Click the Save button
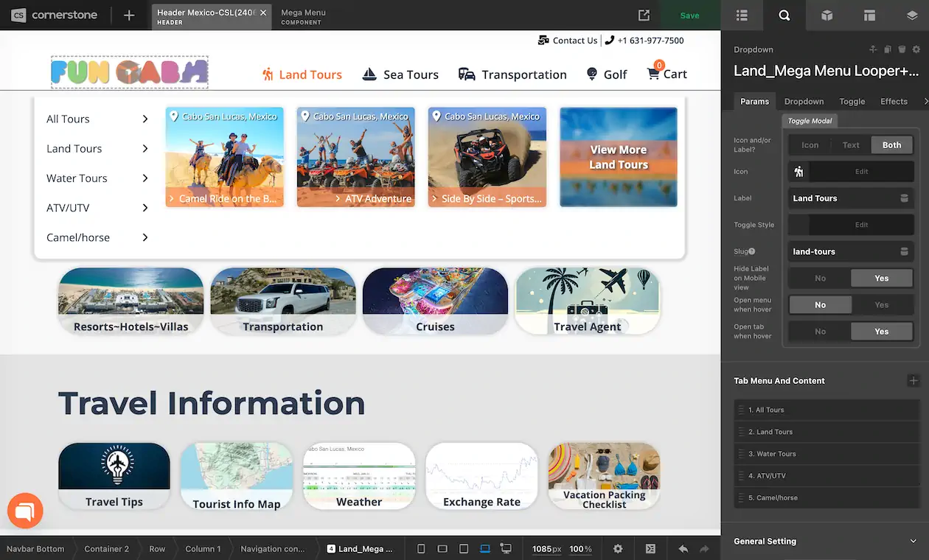929x560 pixels. point(689,15)
